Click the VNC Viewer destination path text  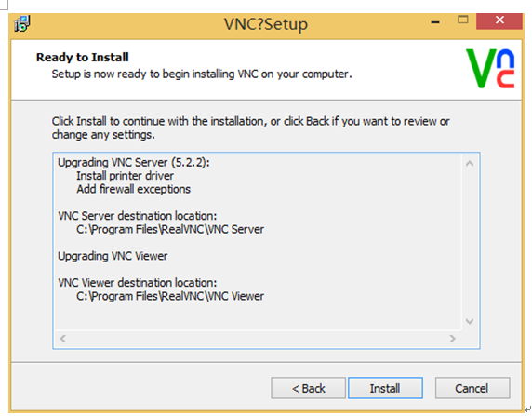point(170,296)
